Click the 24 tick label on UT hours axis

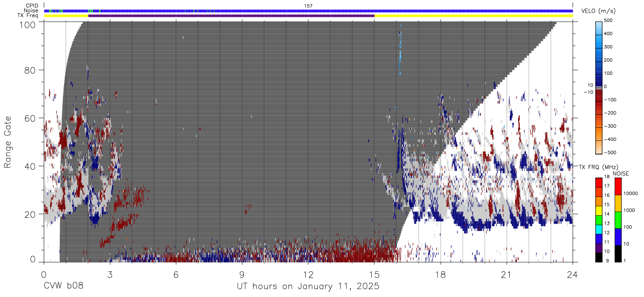pos(573,273)
